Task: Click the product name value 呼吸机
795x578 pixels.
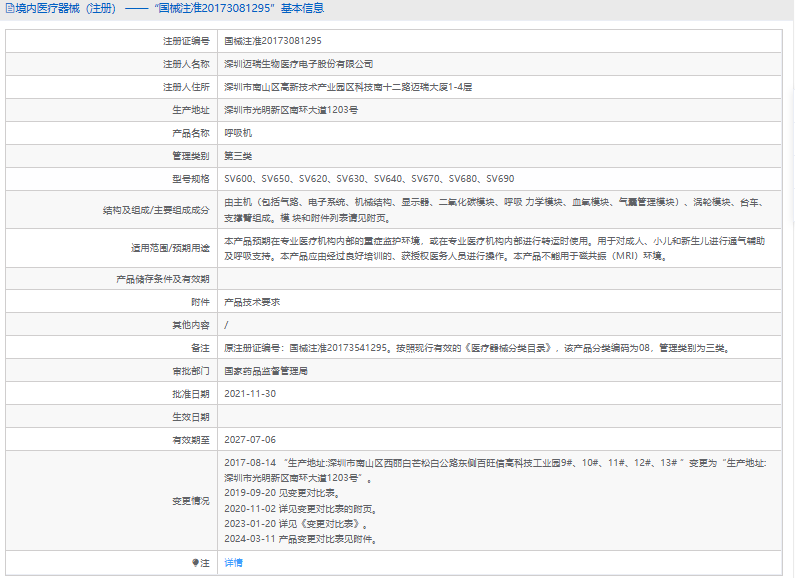Action: (238, 133)
